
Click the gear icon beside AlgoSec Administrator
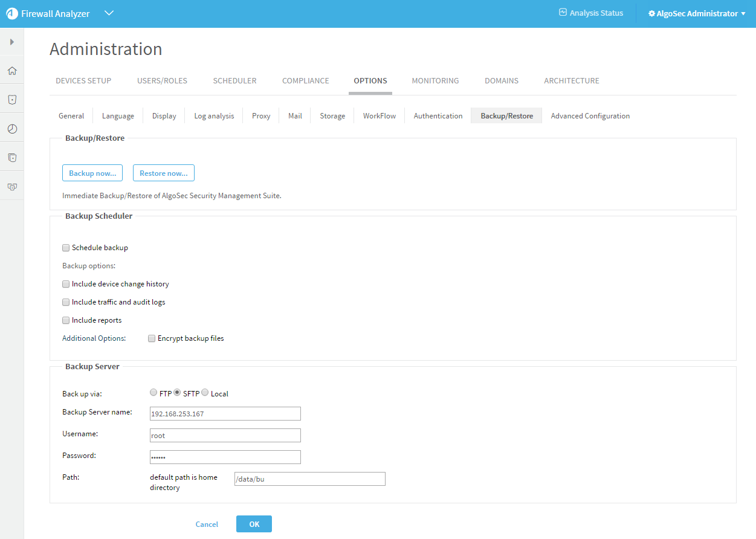(651, 13)
